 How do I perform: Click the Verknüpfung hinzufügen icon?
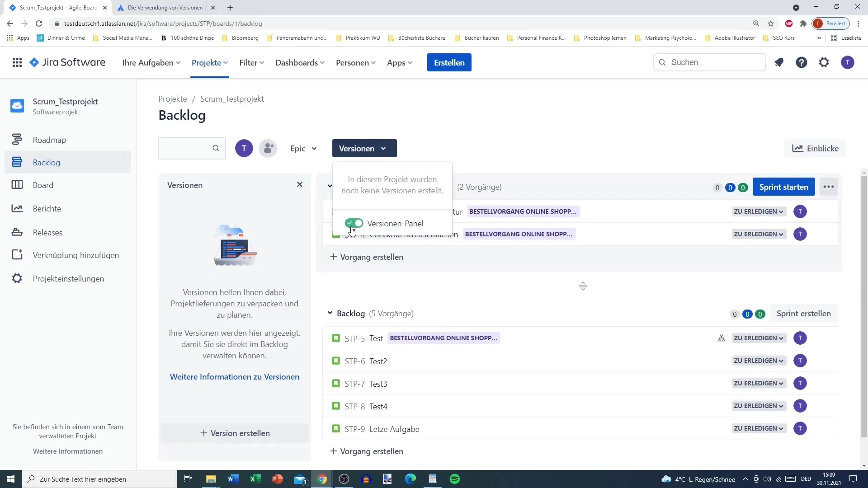pyautogui.click(x=17, y=255)
